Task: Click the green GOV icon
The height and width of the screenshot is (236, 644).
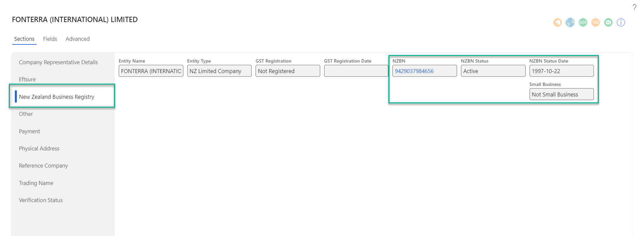Action: 583,22
